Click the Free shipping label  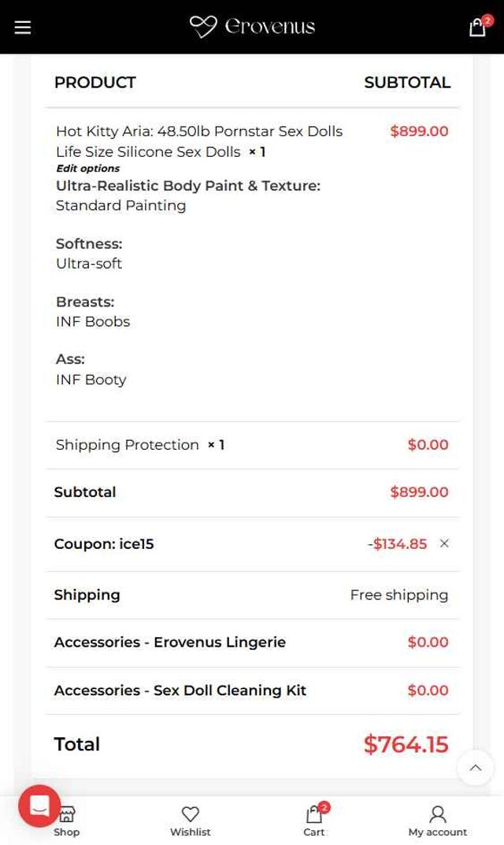398,595
